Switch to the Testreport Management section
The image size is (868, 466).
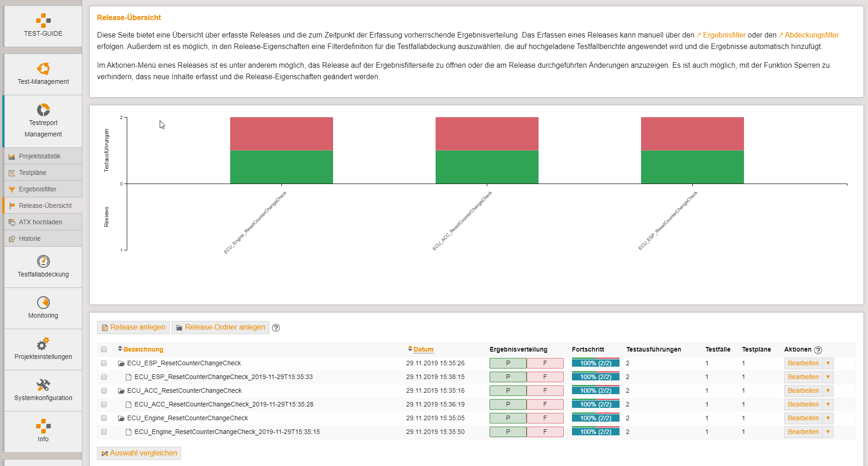pyautogui.click(x=43, y=121)
